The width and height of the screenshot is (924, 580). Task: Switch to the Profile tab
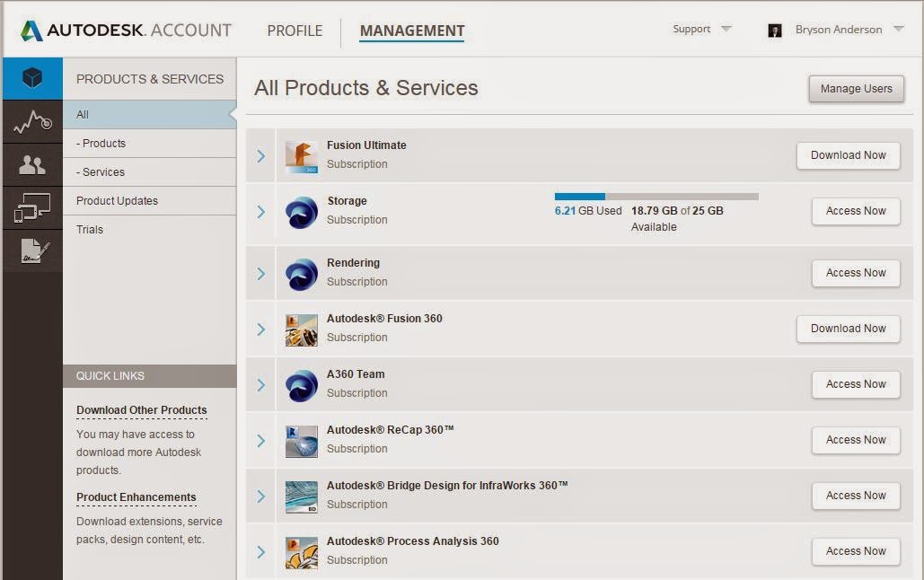295,30
